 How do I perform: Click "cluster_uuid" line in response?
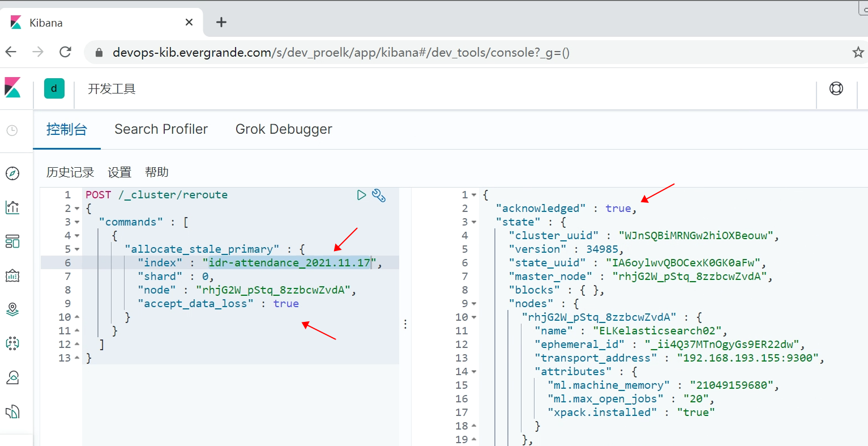click(644, 236)
